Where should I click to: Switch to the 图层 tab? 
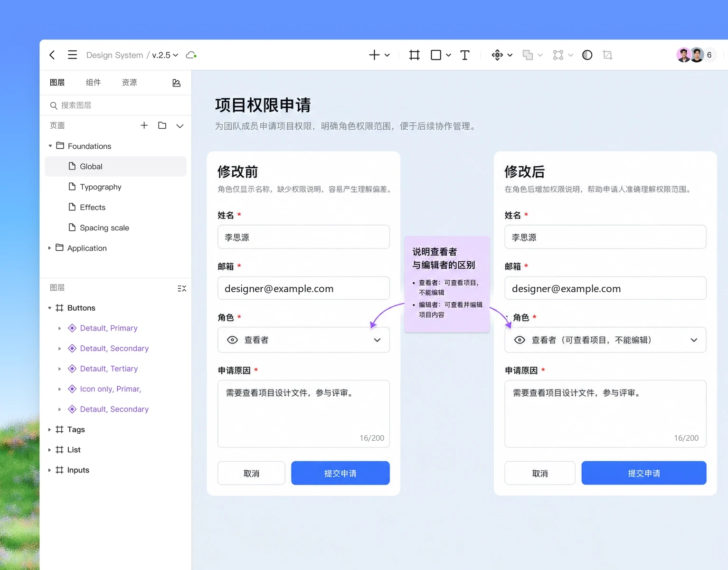[x=57, y=83]
